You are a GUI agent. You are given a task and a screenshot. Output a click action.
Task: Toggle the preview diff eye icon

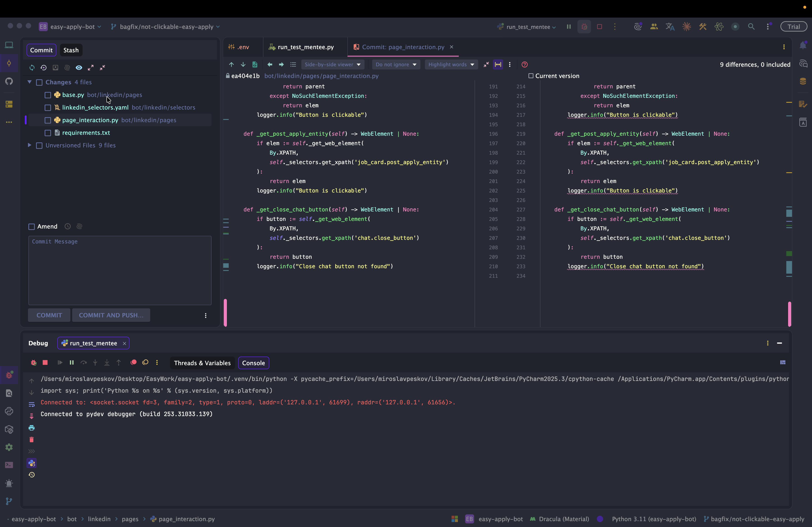coord(79,67)
